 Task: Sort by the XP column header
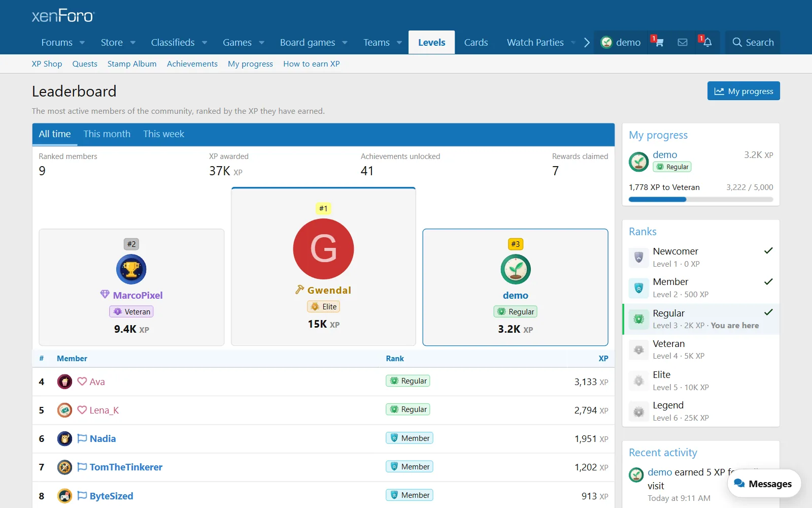coord(603,359)
